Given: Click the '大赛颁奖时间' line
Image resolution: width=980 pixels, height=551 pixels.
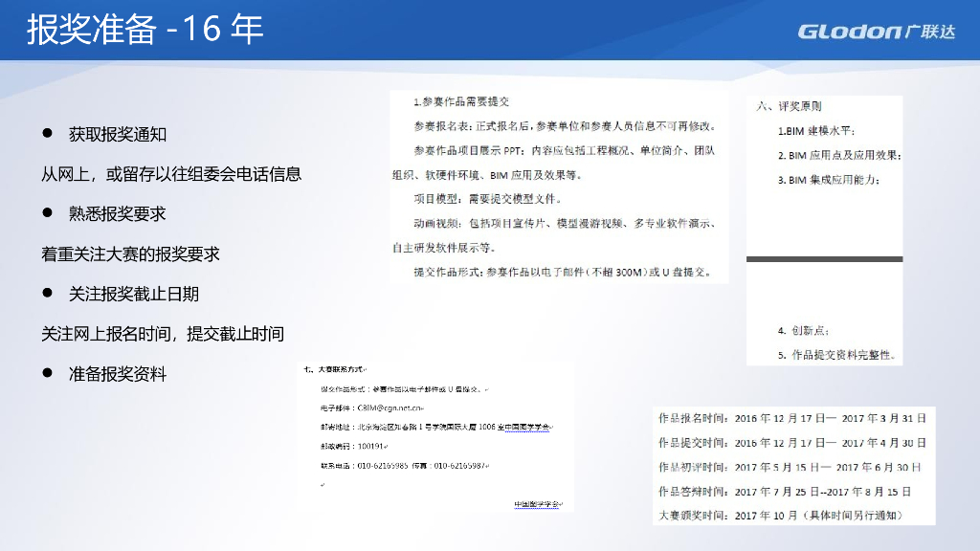Looking at the screenshot, I should click(781, 516).
